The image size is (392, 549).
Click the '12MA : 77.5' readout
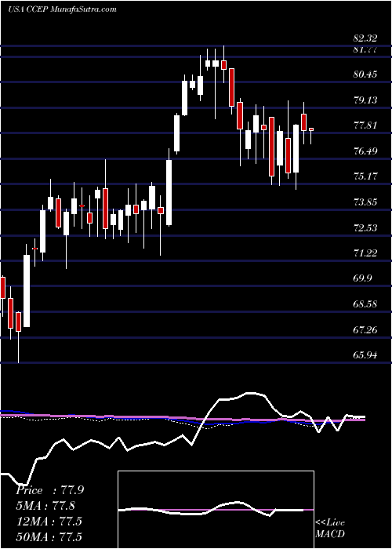point(49,521)
